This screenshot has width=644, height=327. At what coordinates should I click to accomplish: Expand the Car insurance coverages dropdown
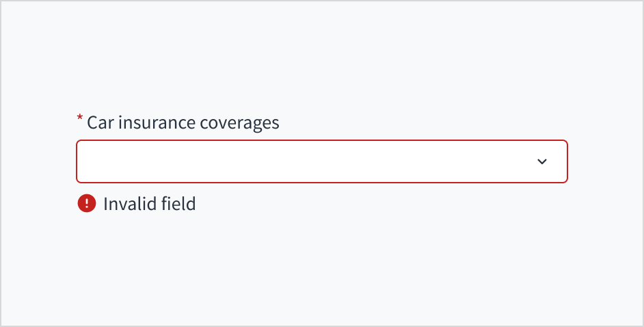(321, 161)
